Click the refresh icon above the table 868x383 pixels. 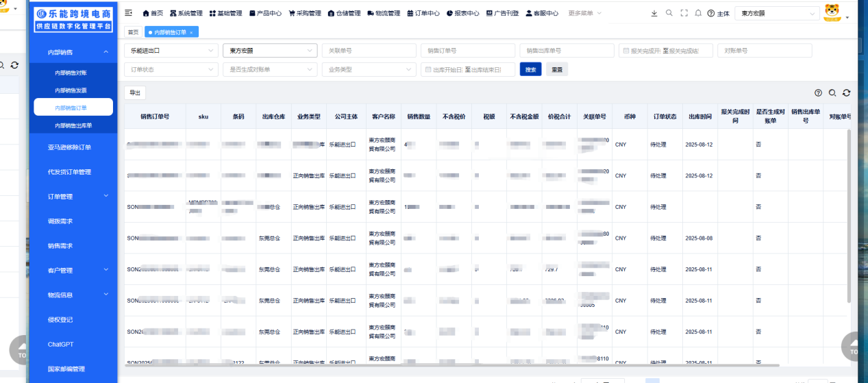click(x=846, y=93)
